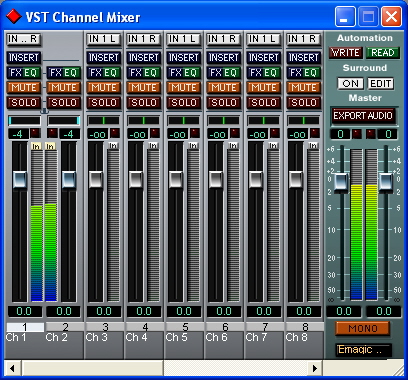Open FX sends for Ch 2
This screenshot has width=408, height=380.
56,73
